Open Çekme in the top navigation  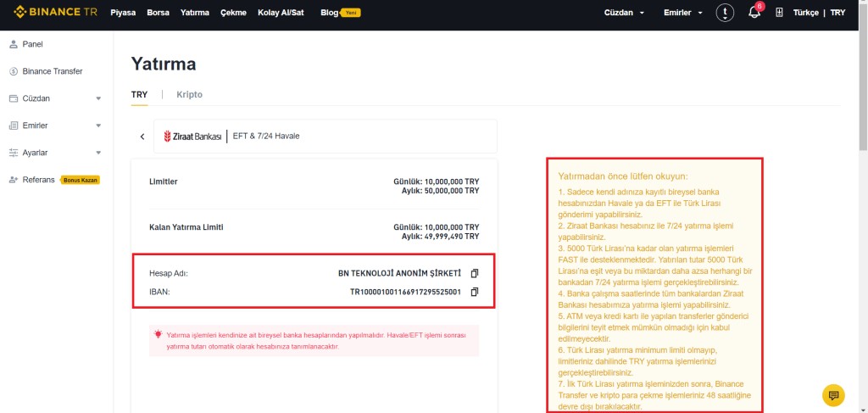pyautogui.click(x=234, y=13)
